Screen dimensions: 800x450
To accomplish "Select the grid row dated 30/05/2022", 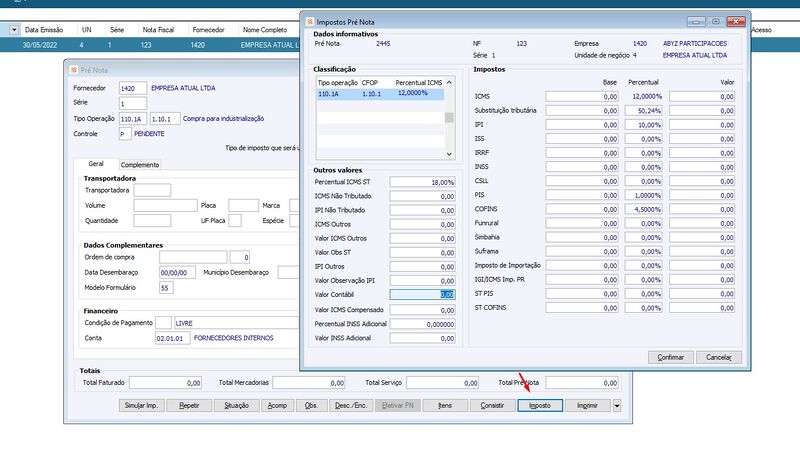I will click(151, 45).
